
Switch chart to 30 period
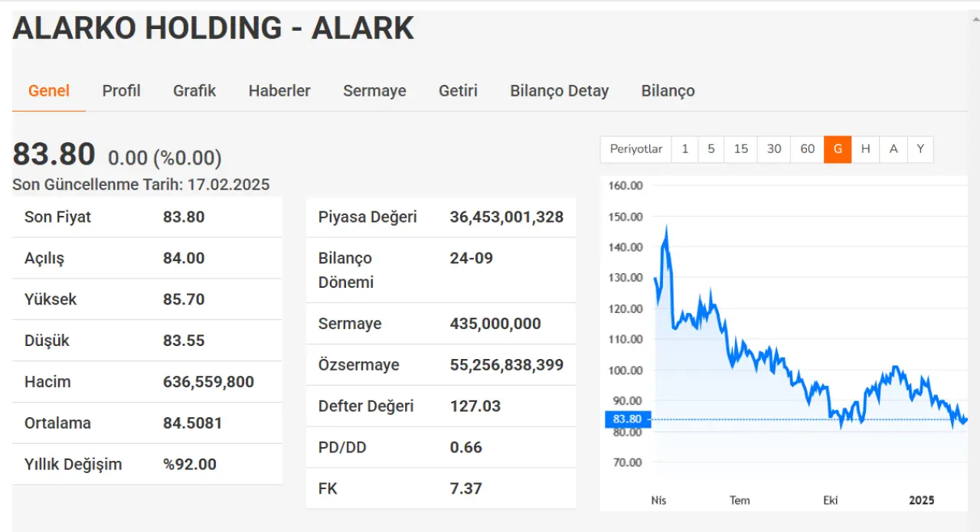point(774,149)
